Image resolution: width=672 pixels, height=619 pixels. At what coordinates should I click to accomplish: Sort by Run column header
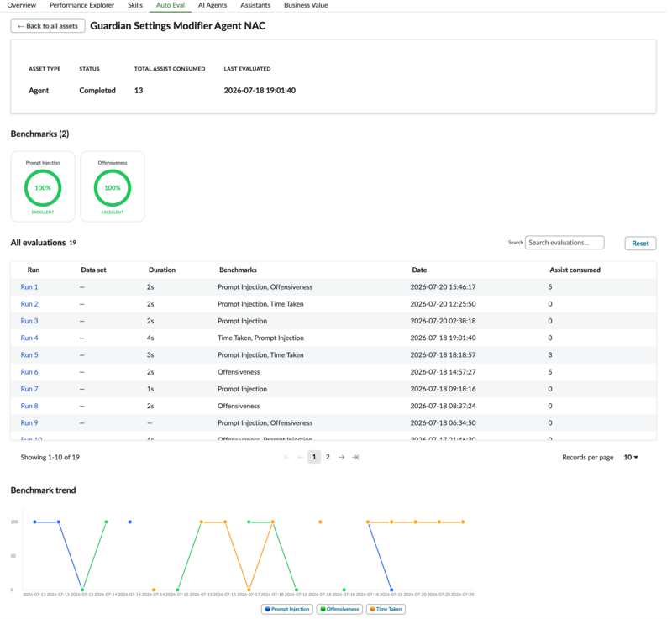pyautogui.click(x=34, y=272)
